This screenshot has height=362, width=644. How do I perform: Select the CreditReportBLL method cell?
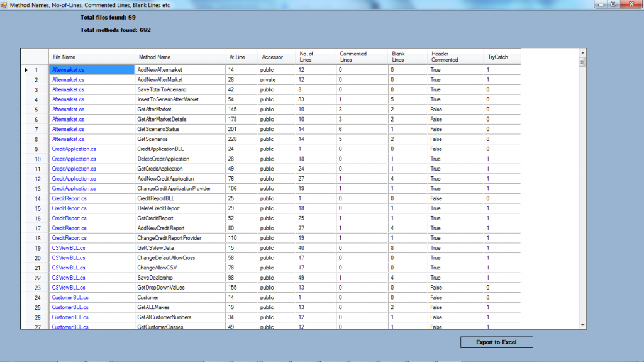coord(180,198)
